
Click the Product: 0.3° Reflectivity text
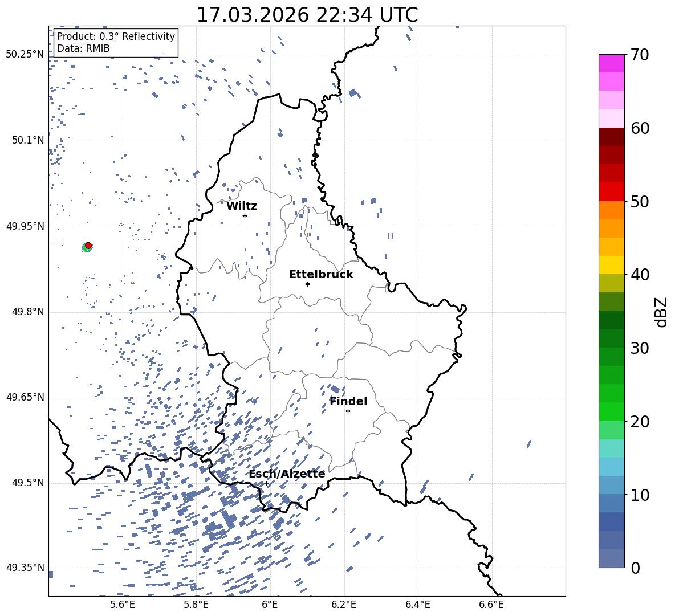[x=116, y=36]
